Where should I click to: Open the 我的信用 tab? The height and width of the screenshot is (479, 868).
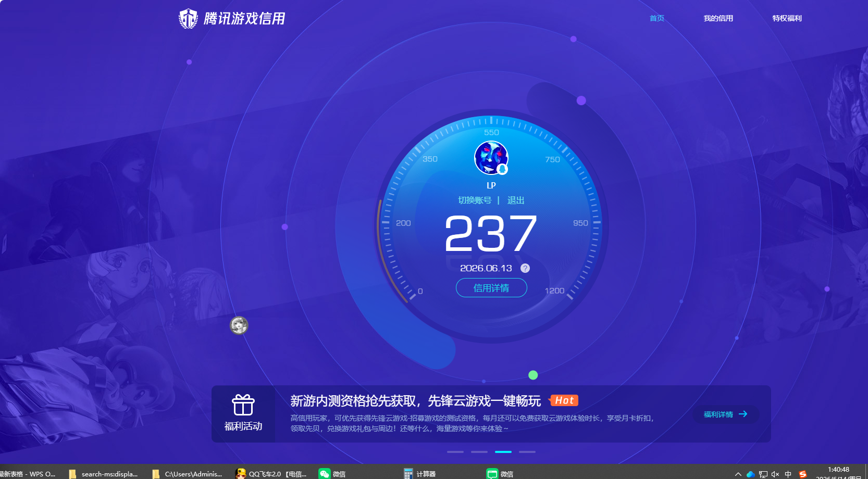point(718,18)
